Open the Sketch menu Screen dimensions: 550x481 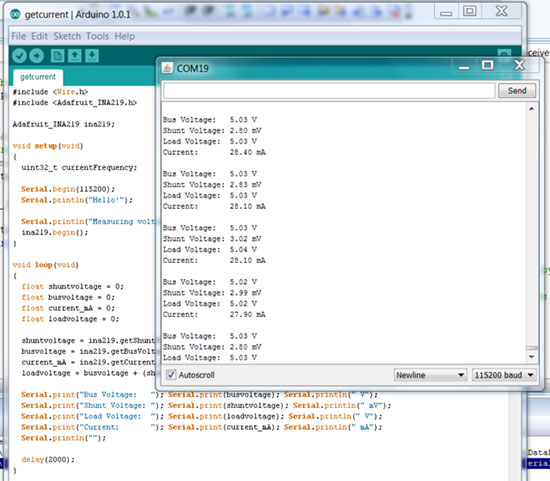click(67, 36)
